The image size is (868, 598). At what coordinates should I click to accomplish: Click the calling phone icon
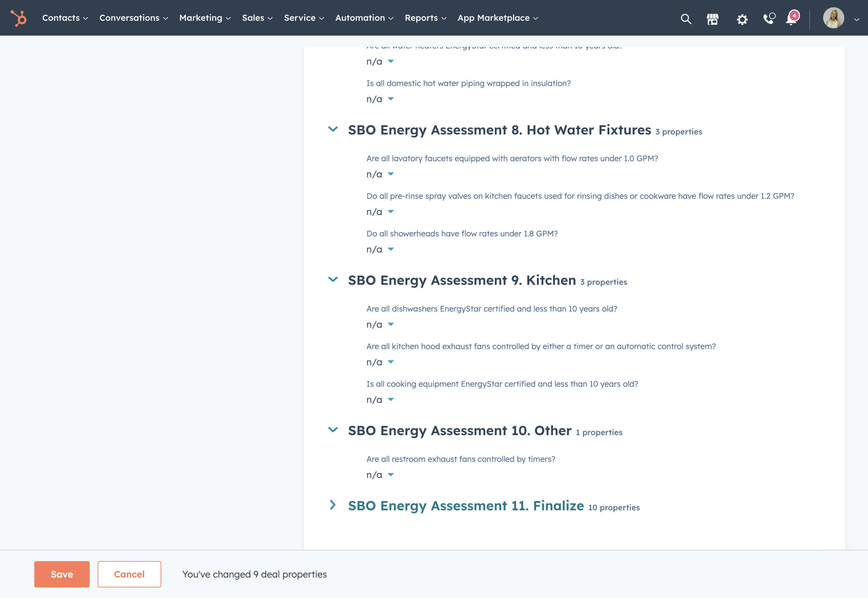[769, 18]
